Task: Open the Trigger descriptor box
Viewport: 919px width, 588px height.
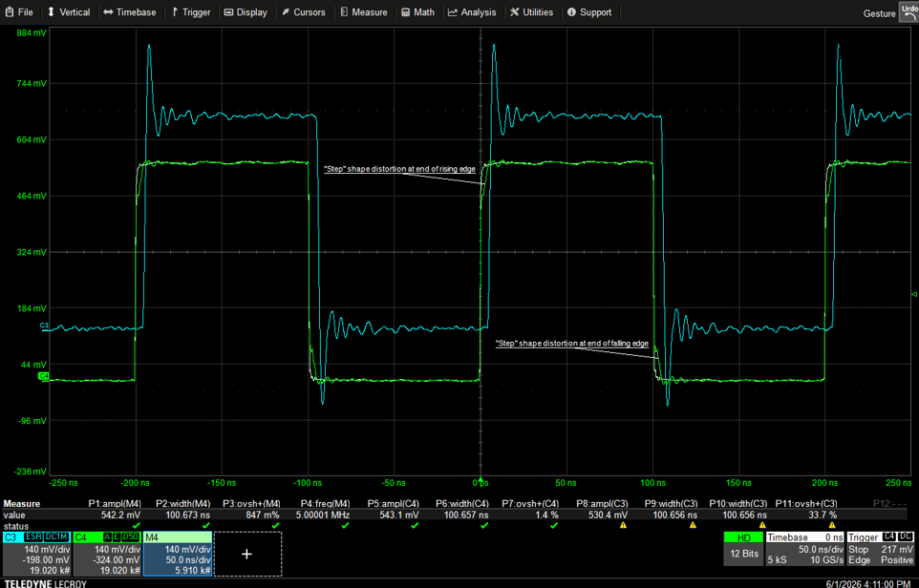Action: point(881,549)
